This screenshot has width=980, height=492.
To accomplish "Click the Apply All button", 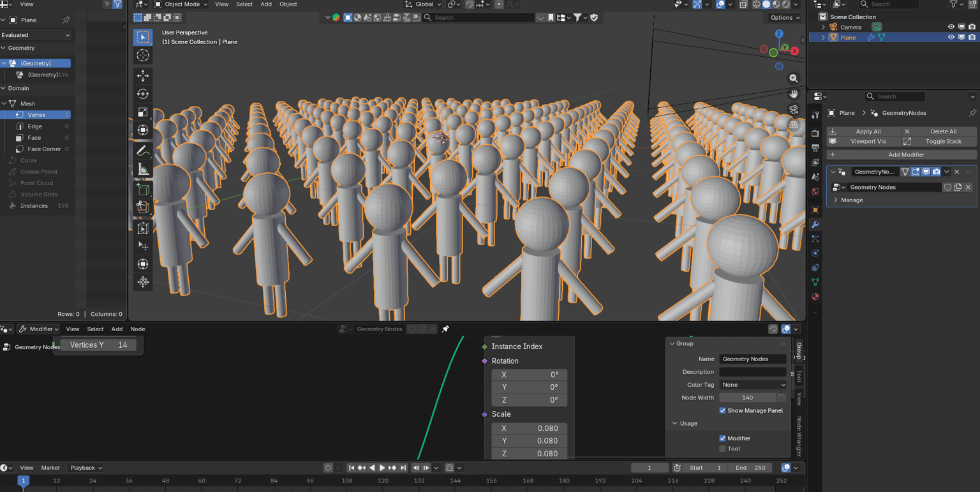I will [x=863, y=131].
